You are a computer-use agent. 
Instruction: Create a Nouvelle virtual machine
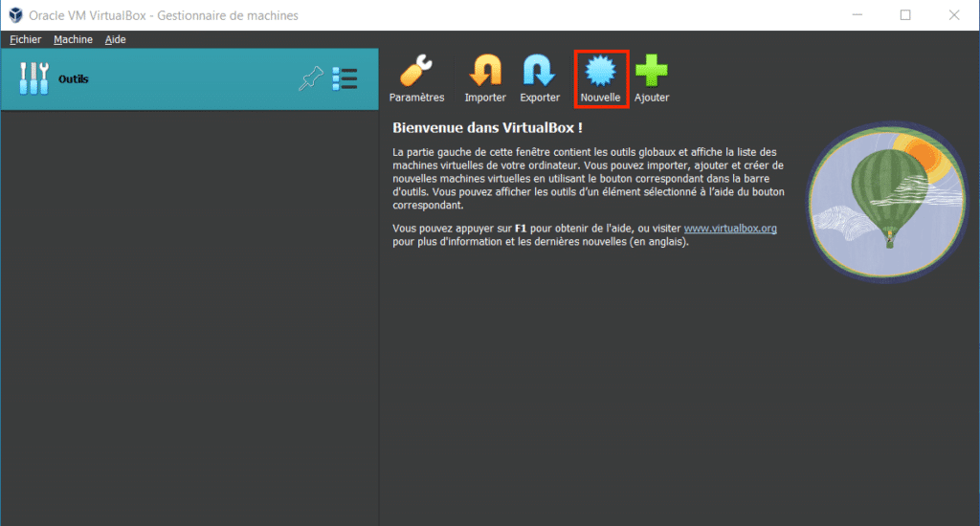(601, 78)
